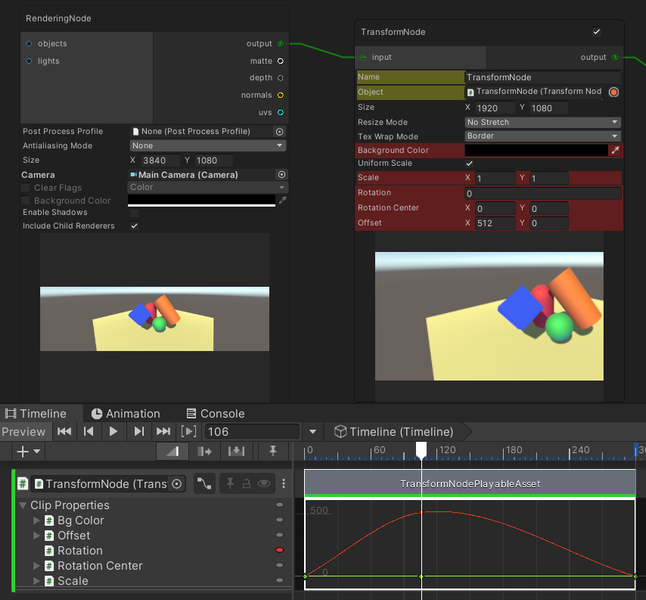
Task: Open the Antialiasing Mode dropdown
Action: [207, 146]
